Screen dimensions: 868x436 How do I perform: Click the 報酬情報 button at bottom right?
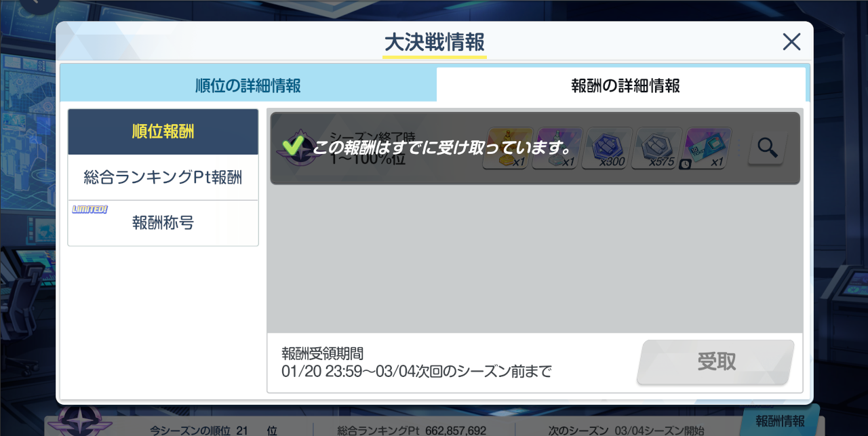coord(779,421)
